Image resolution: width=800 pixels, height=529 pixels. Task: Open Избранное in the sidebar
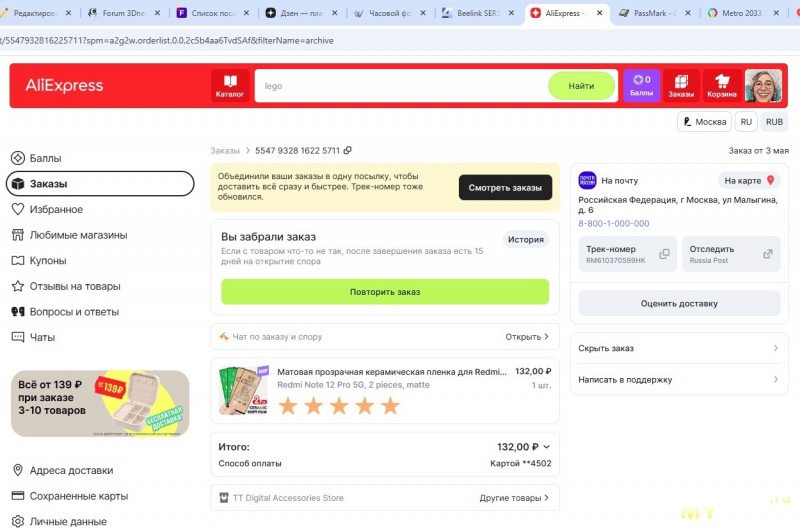(47, 209)
